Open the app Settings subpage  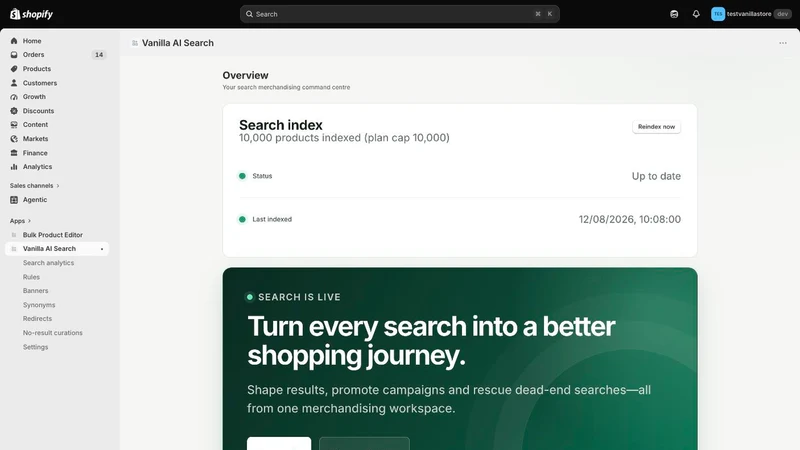35,347
